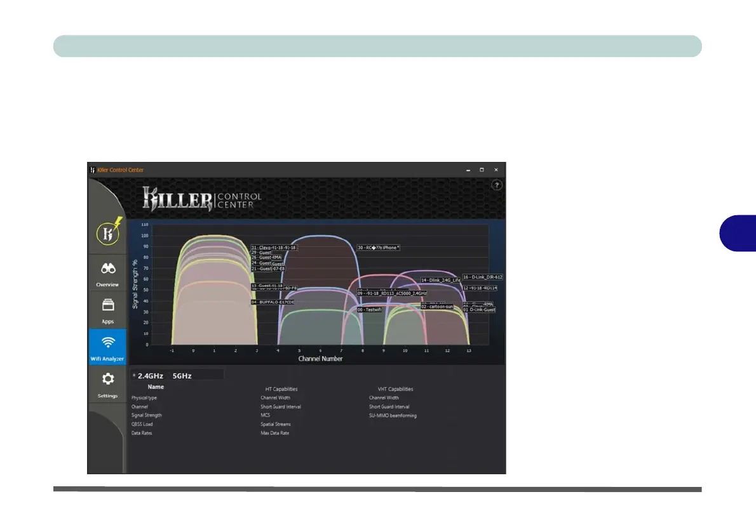
Task: Select the '12 -91-18 -RD114' network label
Action: 480,288
